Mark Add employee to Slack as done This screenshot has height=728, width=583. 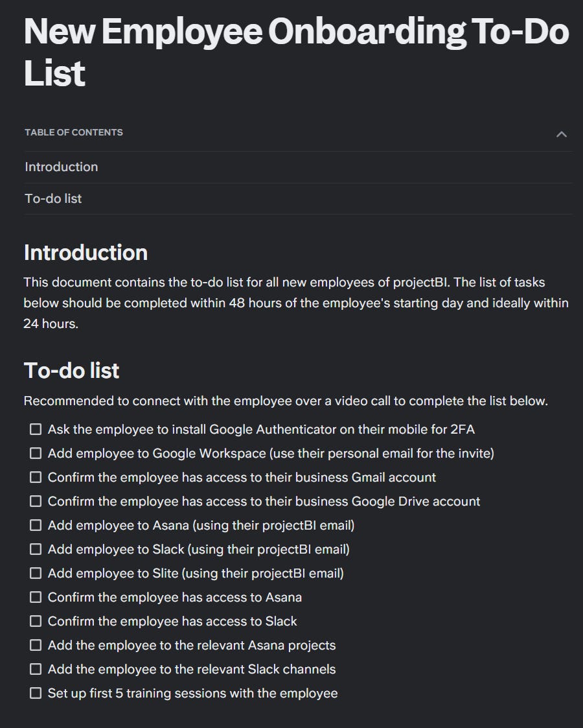[36, 549]
